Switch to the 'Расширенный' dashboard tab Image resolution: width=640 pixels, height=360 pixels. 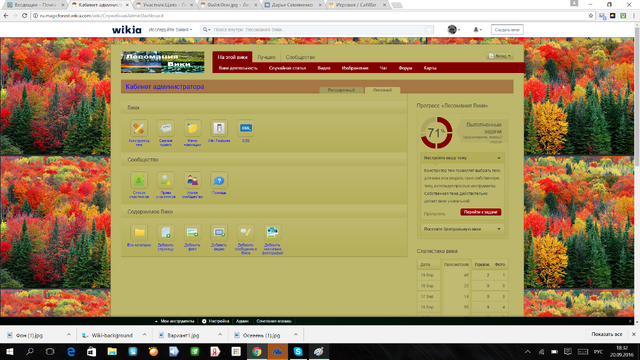[341, 90]
